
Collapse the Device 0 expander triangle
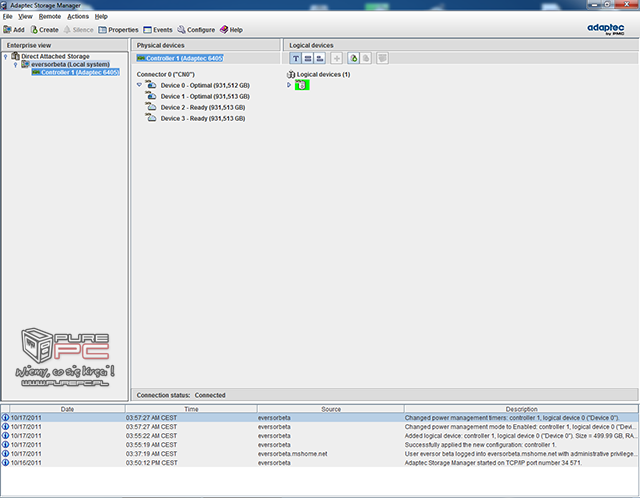click(139, 85)
